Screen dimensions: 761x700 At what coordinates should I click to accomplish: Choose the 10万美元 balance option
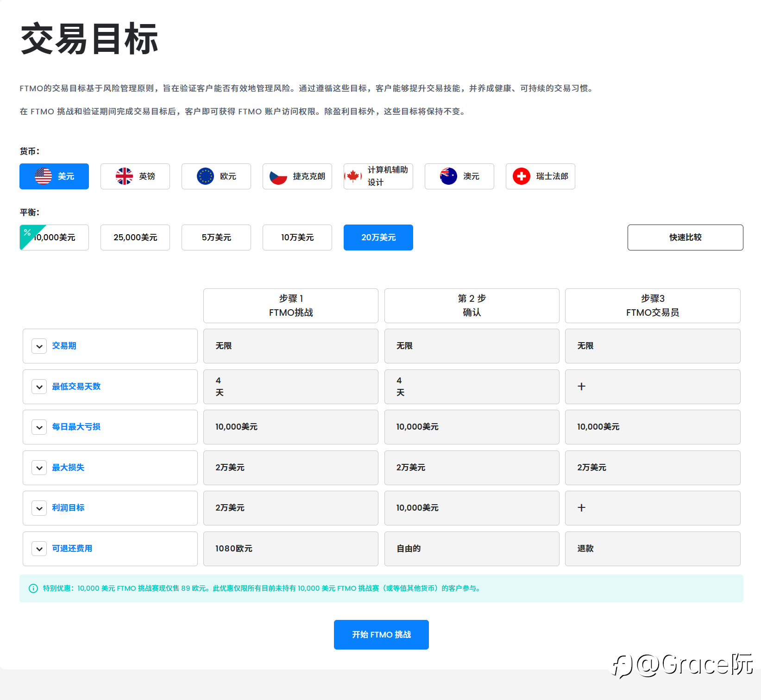(x=297, y=237)
